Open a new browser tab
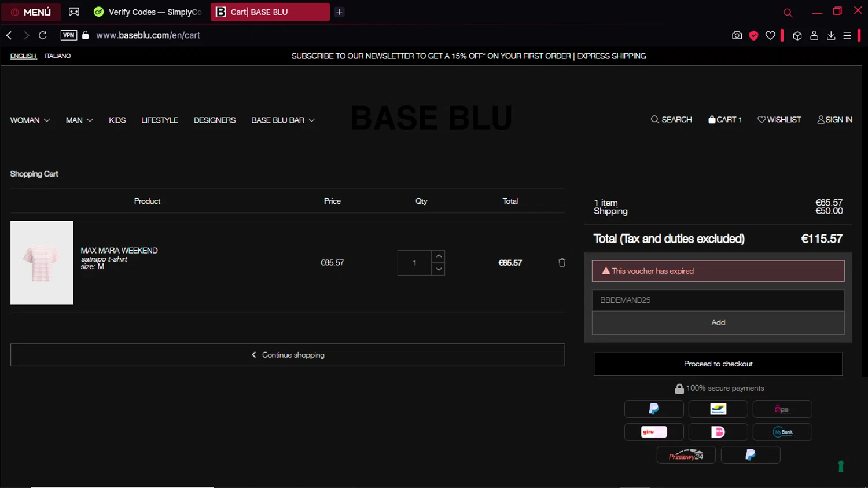 click(x=339, y=12)
